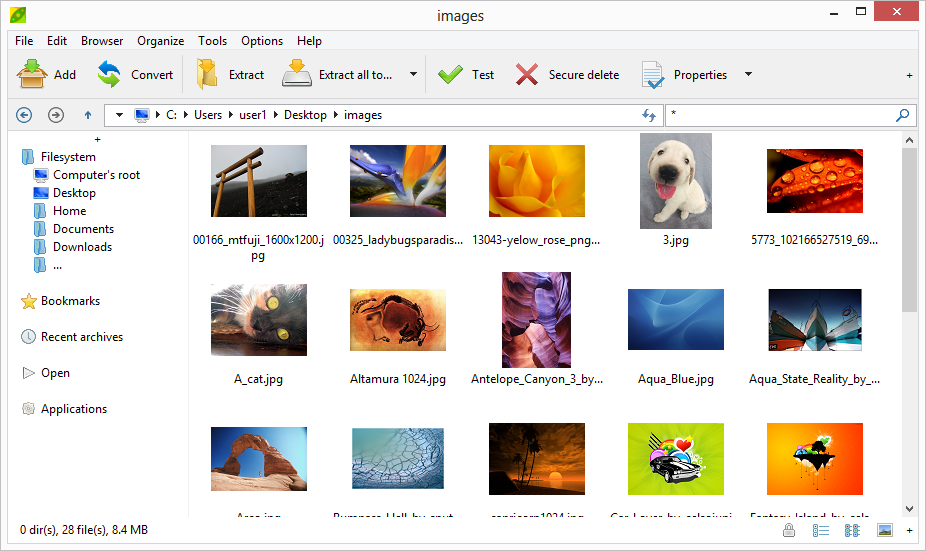Open address bar history dropdown
This screenshot has width=926, height=551.
coord(119,115)
